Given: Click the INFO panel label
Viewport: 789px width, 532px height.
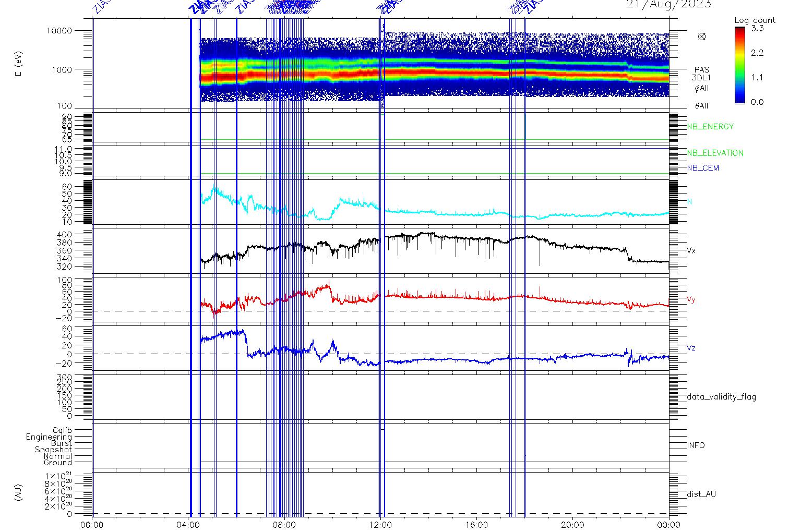Looking at the screenshot, I should (696, 445).
